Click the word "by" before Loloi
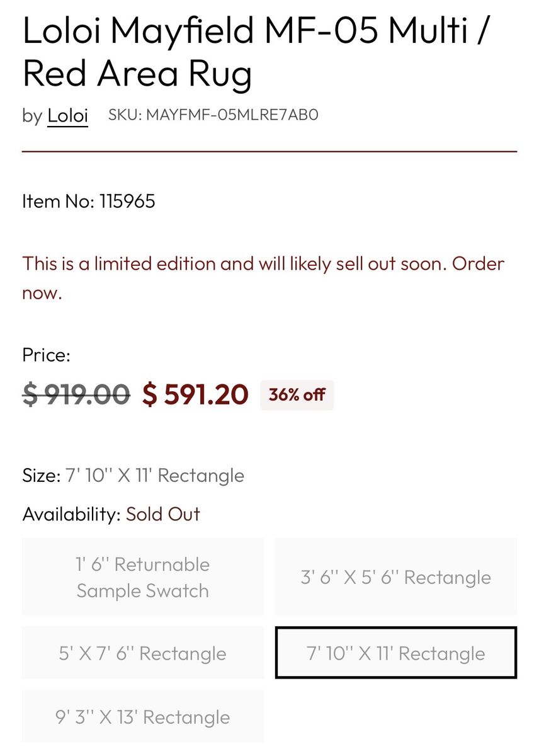Viewport: 539px width, 756px height. pyautogui.click(x=32, y=116)
